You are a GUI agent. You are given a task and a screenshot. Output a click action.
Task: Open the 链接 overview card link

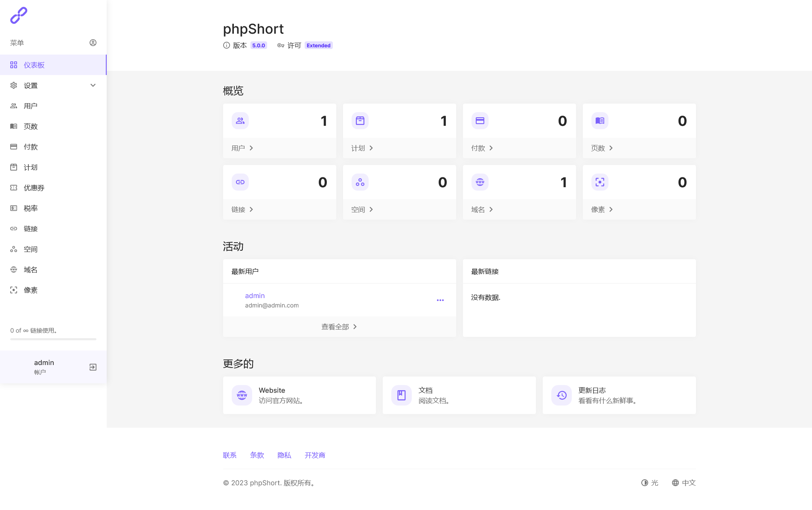click(x=242, y=209)
